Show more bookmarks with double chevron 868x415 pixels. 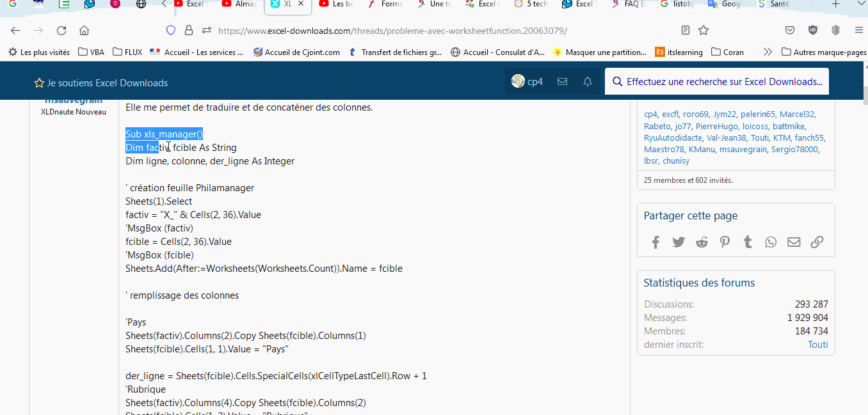point(768,52)
